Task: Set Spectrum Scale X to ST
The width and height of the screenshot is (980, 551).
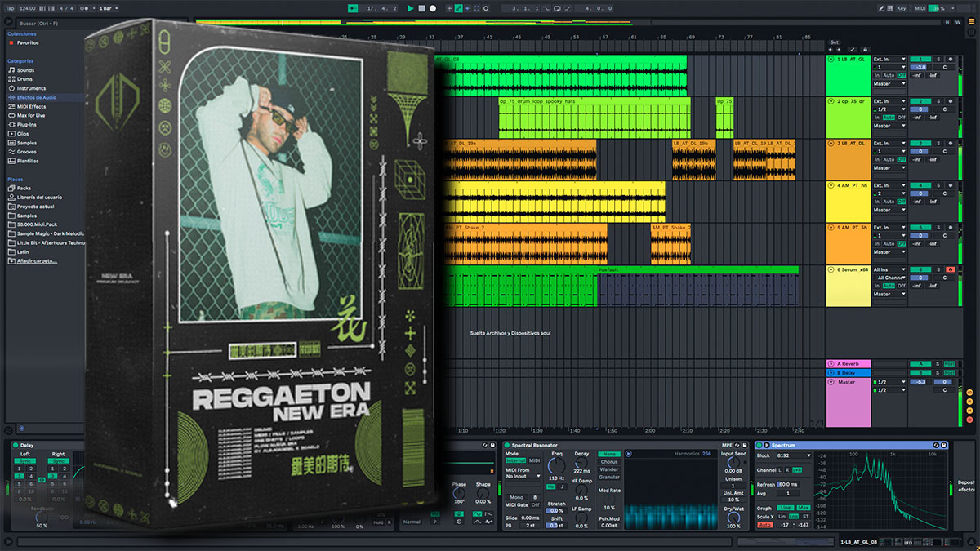Action: 804,516
